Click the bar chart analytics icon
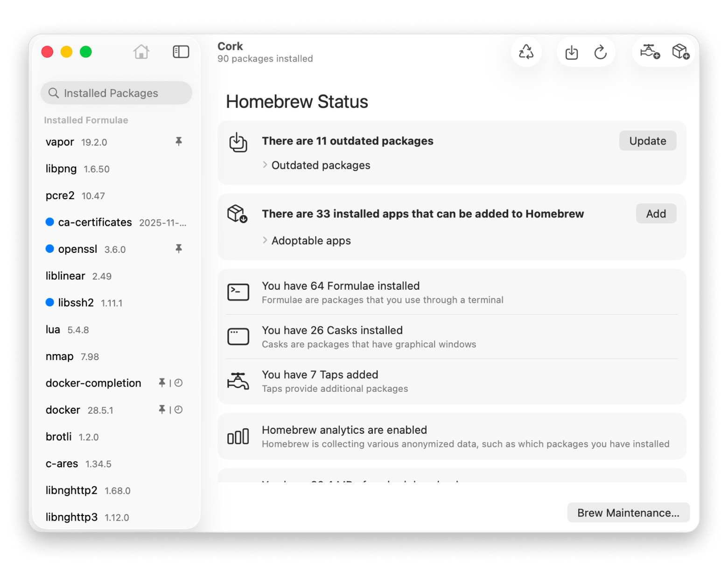The height and width of the screenshot is (570, 728). tap(238, 437)
